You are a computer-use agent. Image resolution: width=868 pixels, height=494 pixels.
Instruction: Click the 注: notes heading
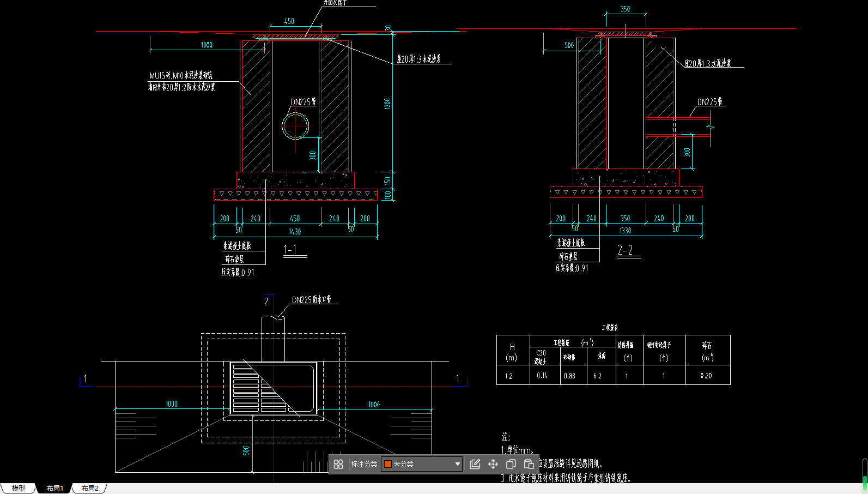pyautogui.click(x=506, y=437)
